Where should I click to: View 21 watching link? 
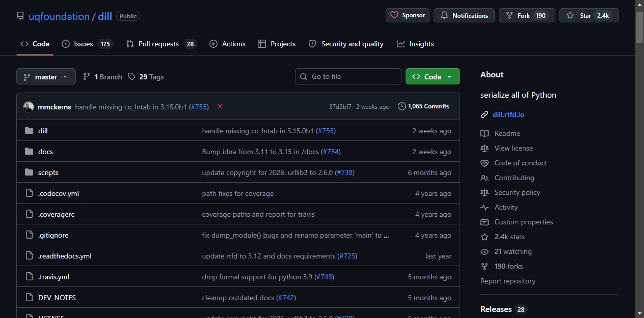(x=506, y=251)
